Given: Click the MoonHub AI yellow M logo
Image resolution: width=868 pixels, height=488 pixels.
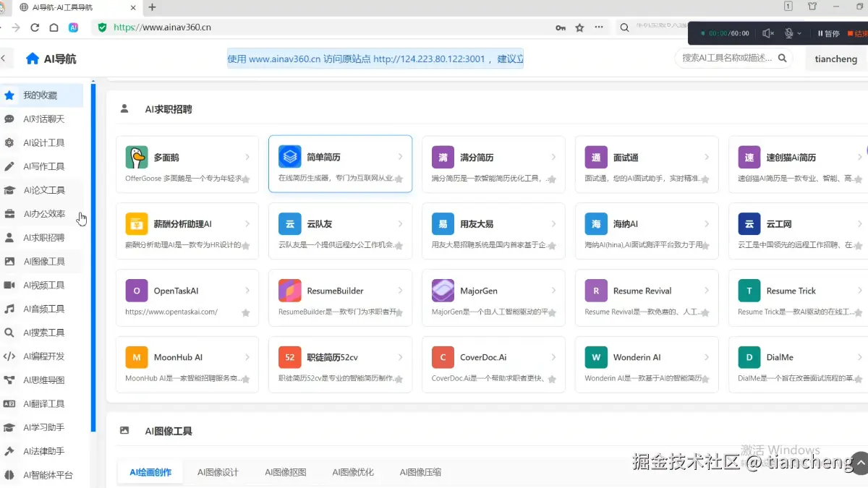Looking at the screenshot, I should click(x=136, y=357).
